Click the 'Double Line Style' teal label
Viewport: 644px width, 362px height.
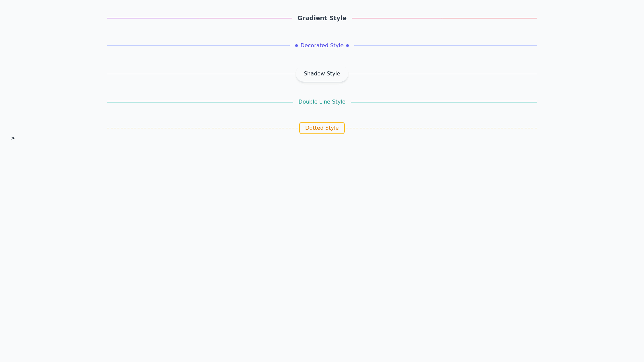[x=322, y=102]
